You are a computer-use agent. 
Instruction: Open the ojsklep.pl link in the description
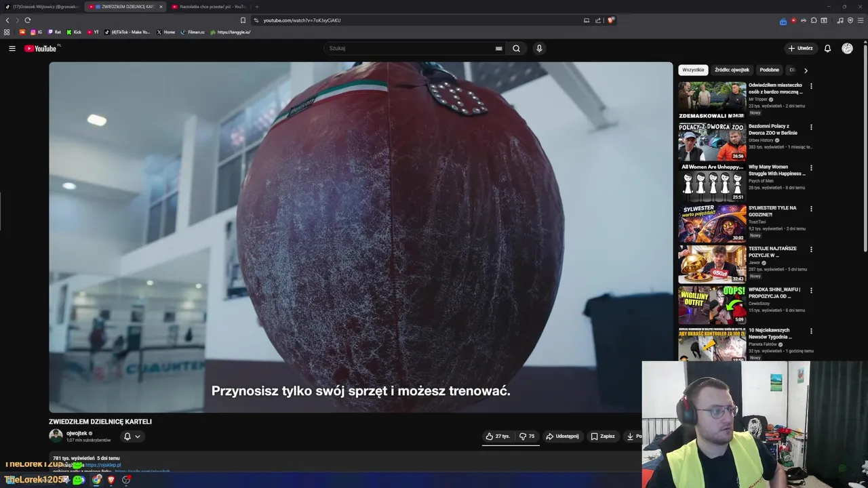pos(102,465)
